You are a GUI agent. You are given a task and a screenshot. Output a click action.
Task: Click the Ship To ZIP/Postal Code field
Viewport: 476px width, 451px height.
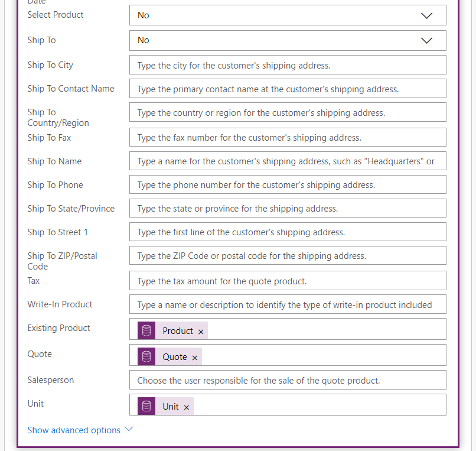pyautogui.click(x=288, y=256)
